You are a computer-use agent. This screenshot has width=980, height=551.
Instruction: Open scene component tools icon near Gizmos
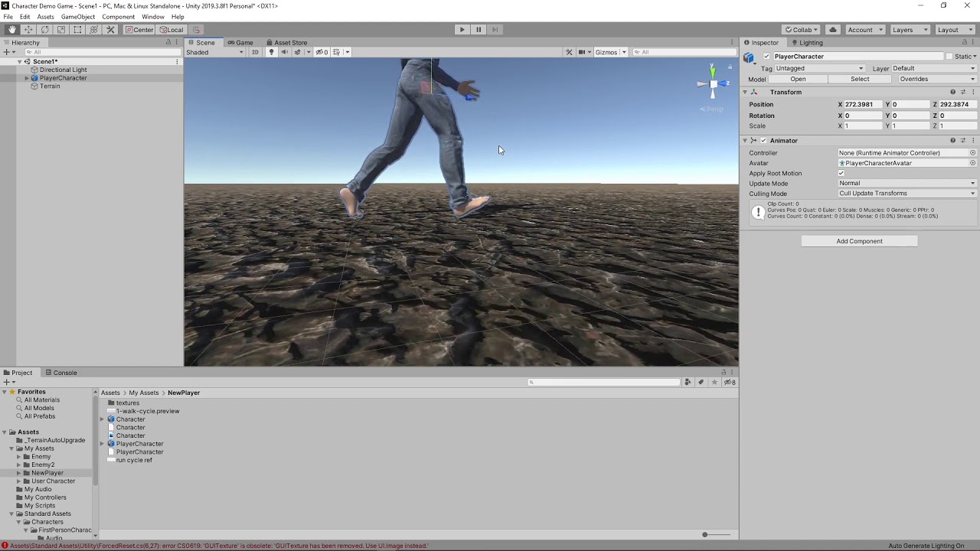click(569, 52)
